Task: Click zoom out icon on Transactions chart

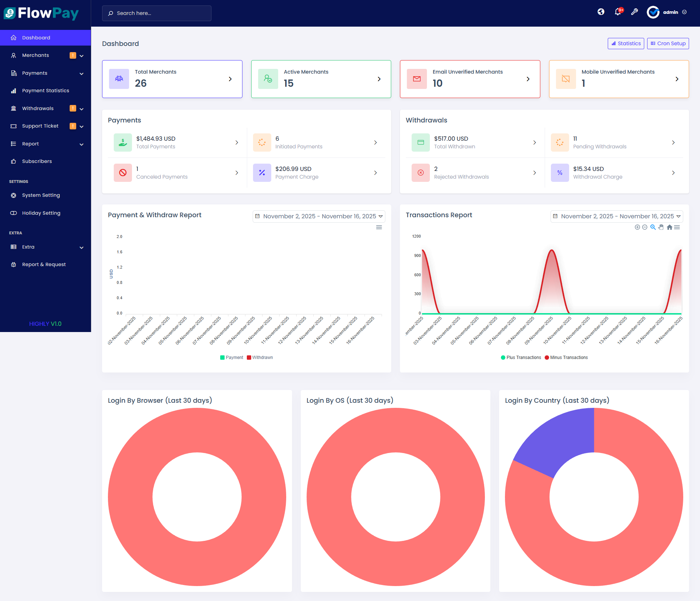Action: point(645,227)
